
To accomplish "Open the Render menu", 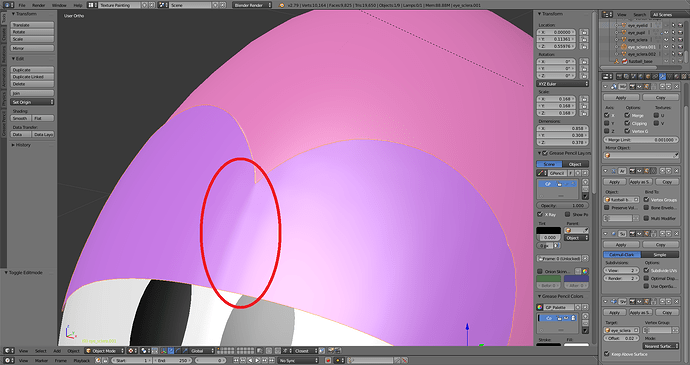I will click(x=39, y=5).
